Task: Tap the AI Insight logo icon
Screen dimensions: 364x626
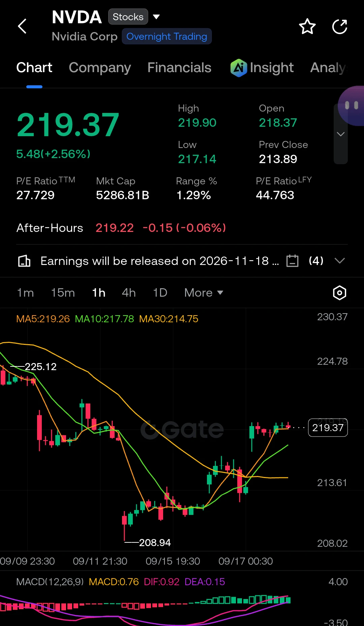Action: coord(239,68)
